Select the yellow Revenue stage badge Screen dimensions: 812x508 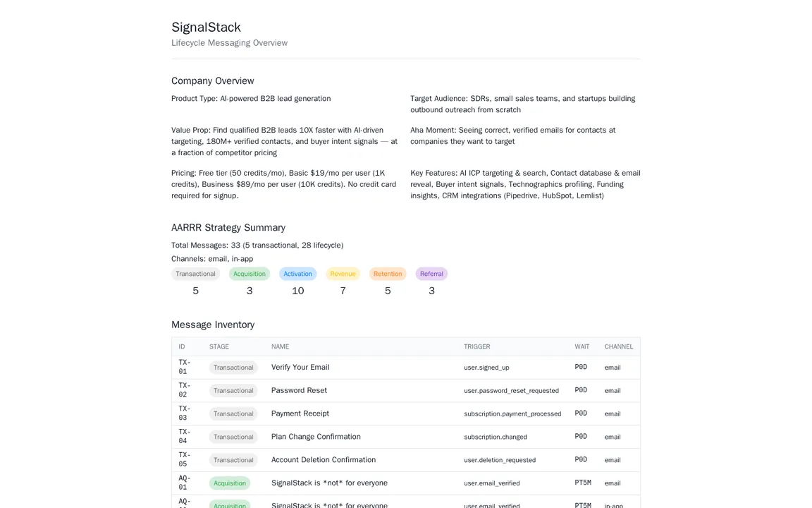pyautogui.click(x=343, y=274)
